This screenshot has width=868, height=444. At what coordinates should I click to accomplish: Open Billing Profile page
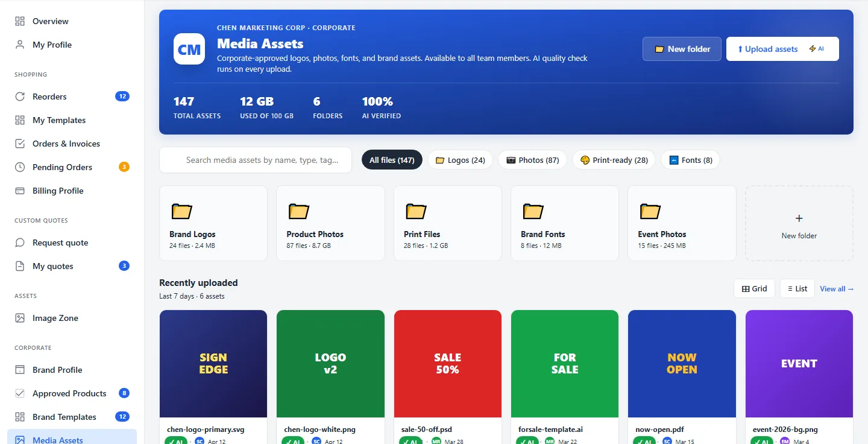coord(72,191)
